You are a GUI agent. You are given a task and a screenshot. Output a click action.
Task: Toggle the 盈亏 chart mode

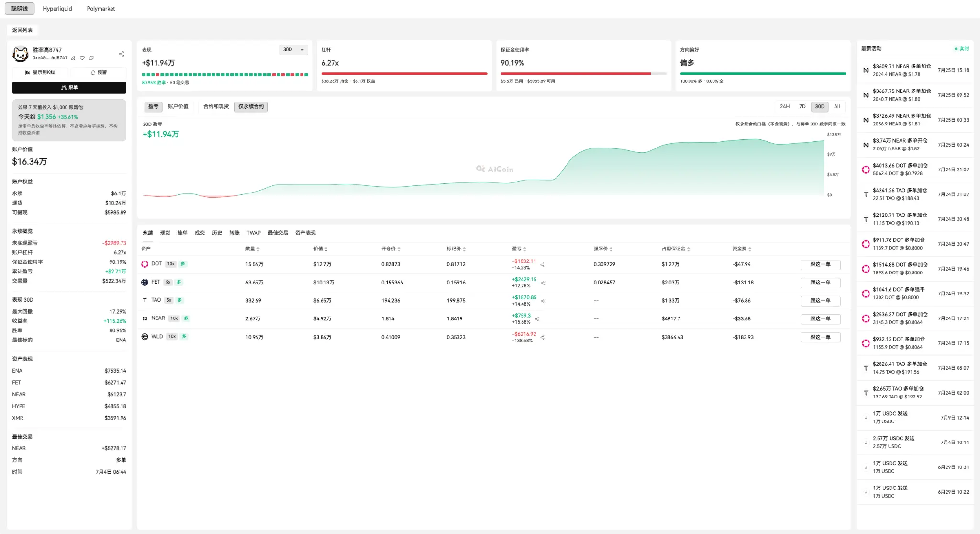(x=153, y=106)
